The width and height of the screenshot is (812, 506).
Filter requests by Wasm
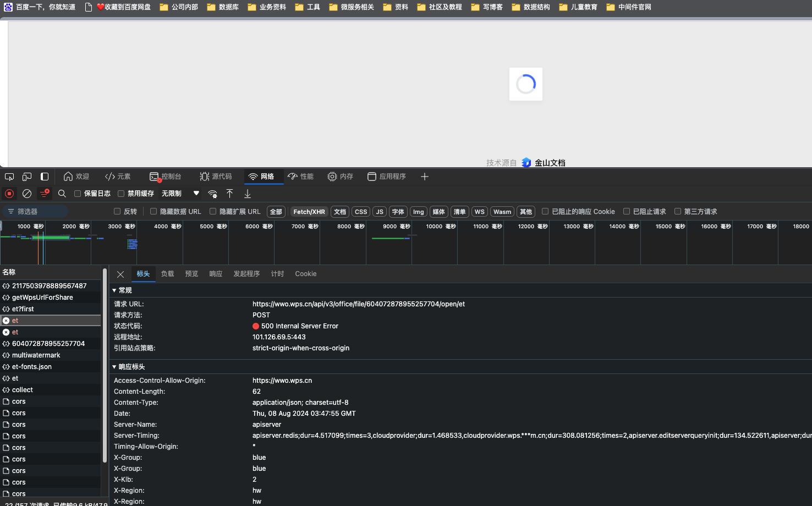pyautogui.click(x=502, y=212)
